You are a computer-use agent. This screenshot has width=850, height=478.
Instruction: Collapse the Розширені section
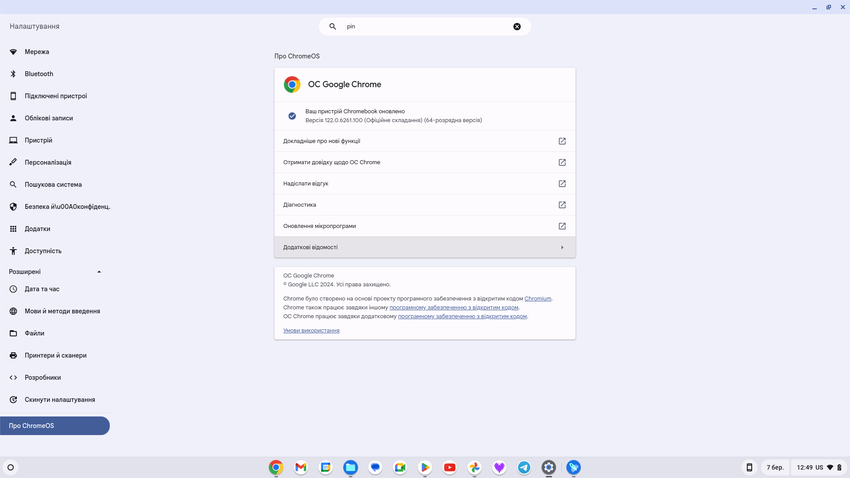[x=99, y=272]
